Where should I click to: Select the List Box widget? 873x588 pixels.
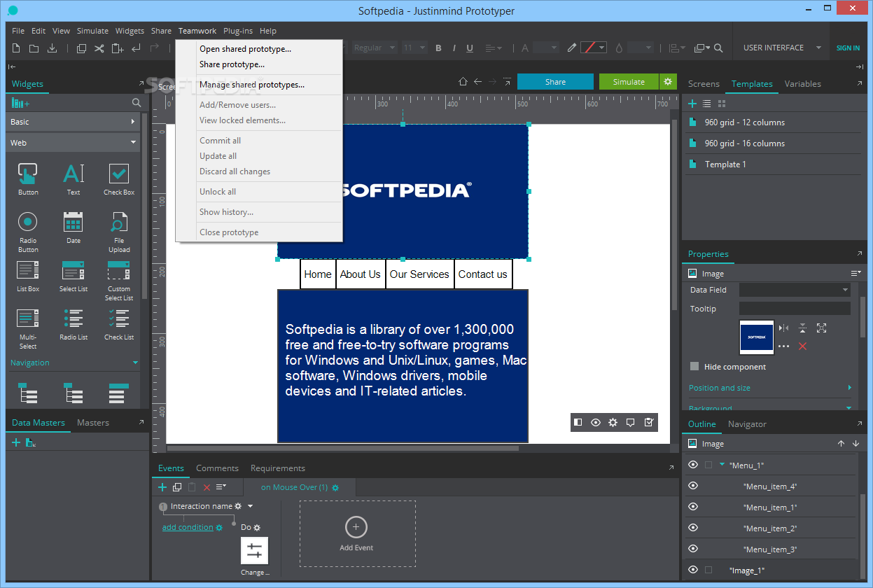point(28,276)
